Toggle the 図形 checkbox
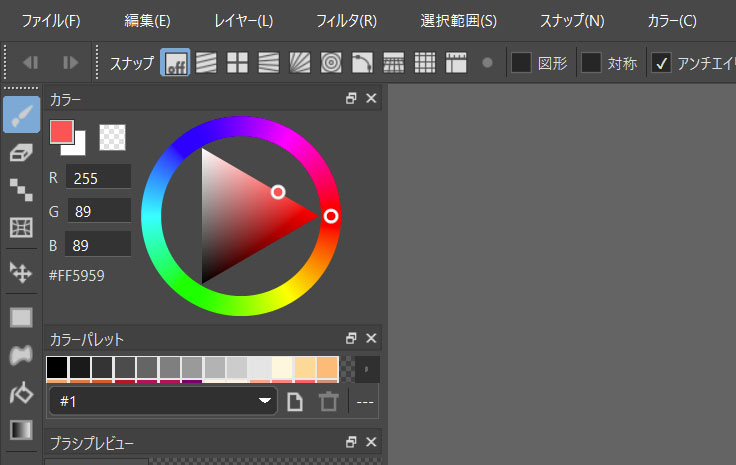736x465 pixels. pos(521,62)
